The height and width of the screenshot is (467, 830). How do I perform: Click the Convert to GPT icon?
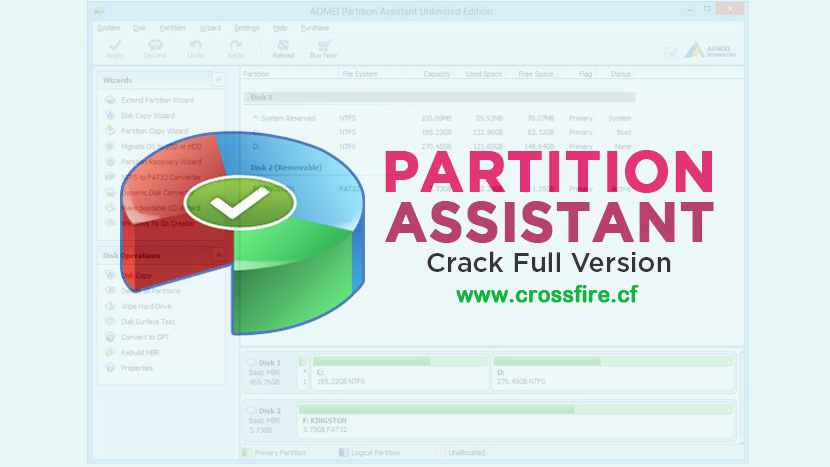pos(110,337)
